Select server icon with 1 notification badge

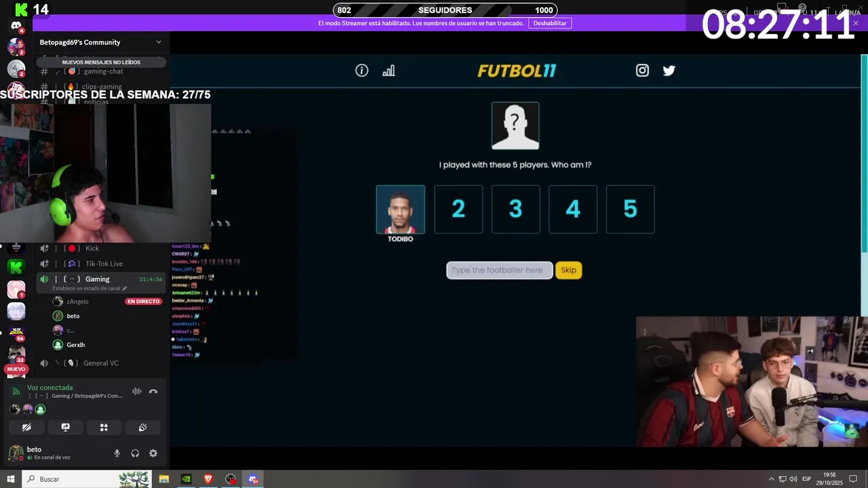pos(16,289)
